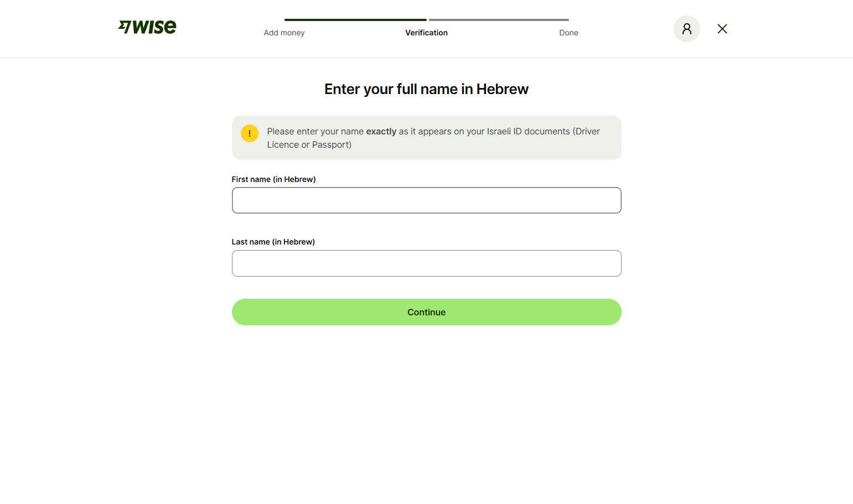853x504 pixels.
Task: Click the Wise logo
Action: 148,27
